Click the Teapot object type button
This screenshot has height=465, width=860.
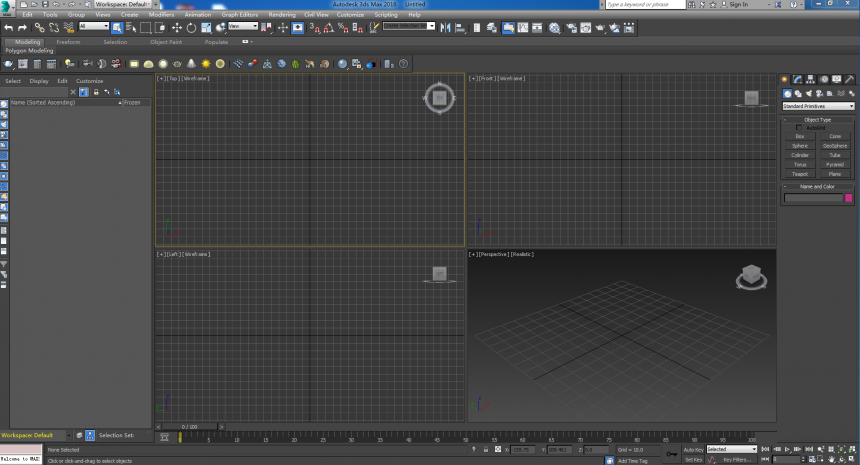(800, 174)
